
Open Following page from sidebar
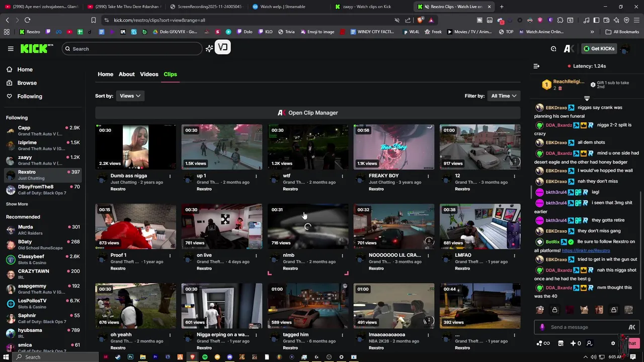30,97
